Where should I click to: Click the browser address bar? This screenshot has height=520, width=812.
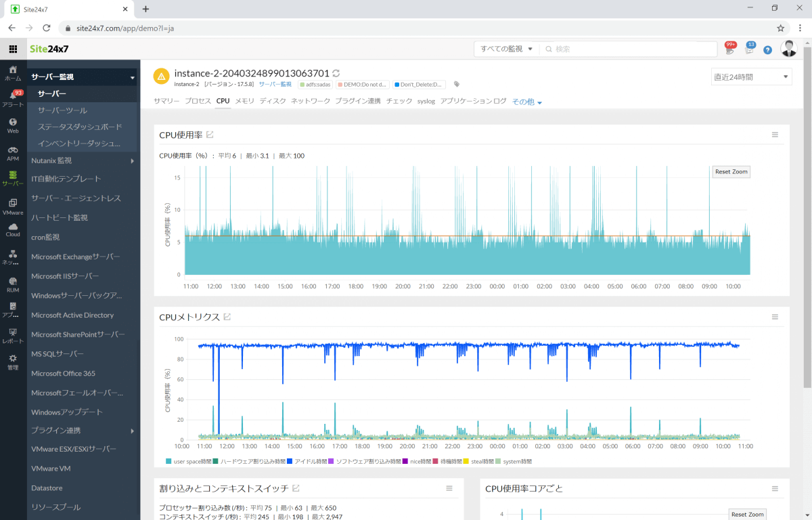click(420, 28)
